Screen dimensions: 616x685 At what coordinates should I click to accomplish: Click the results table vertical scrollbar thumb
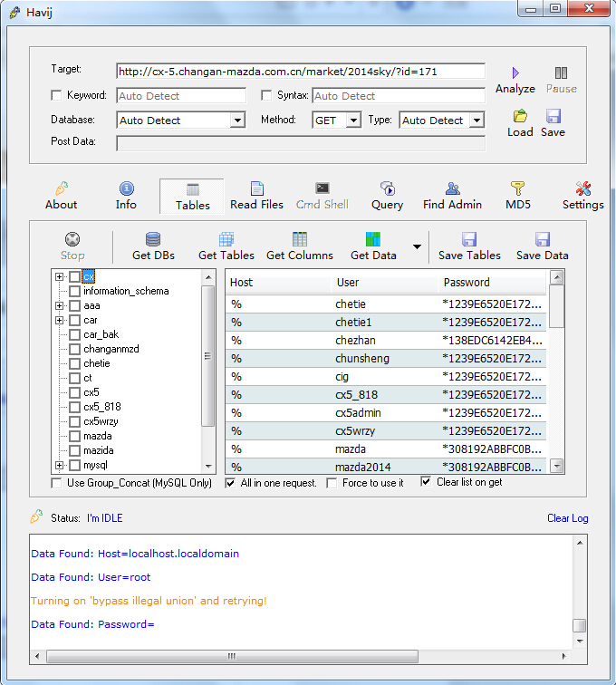[556, 306]
